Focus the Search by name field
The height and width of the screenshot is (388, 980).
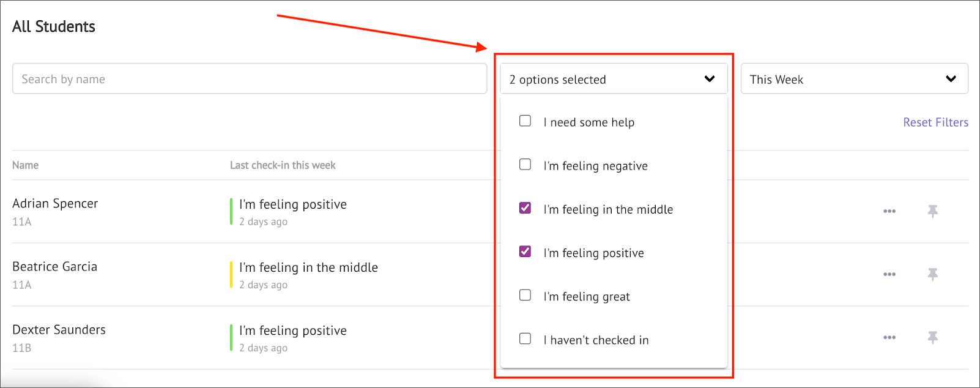click(x=250, y=79)
